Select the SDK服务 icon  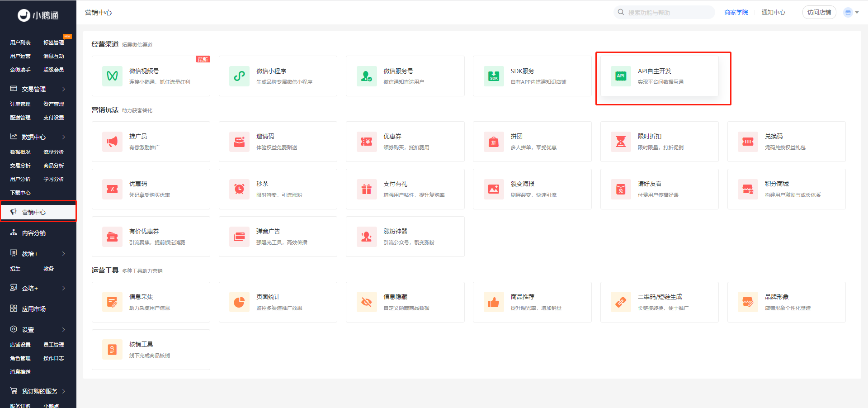point(494,76)
